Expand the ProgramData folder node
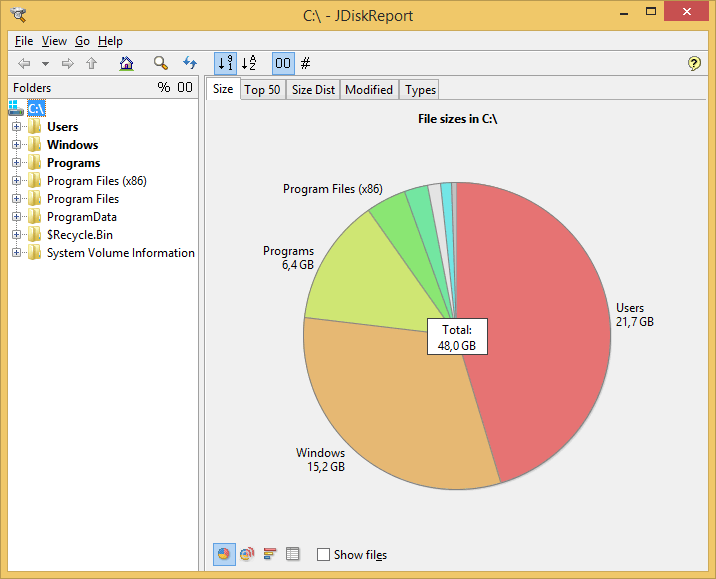Screen dimensions: 716x579 coord(16,216)
